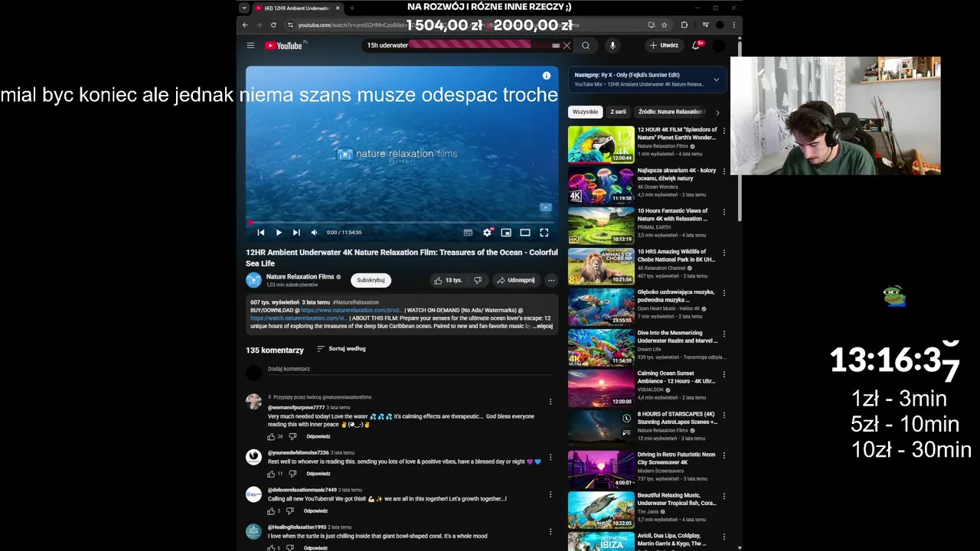Open the YouTube hamburger guide menu
Image resolution: width=980 pixels, height=551 pixels.
tap(250, 45)
